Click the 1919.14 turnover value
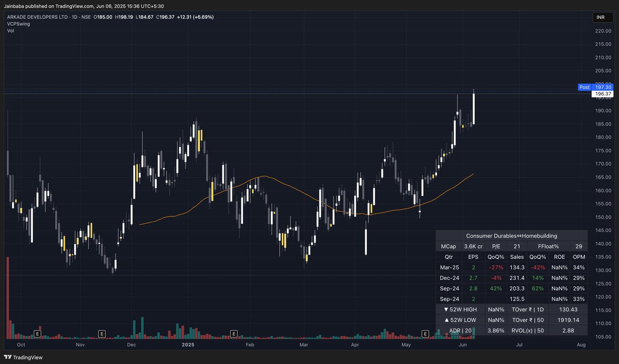The image size is (619, 364). 568,320
